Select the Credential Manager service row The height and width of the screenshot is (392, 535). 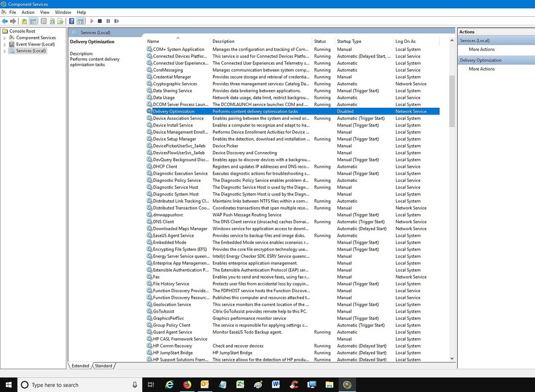(x=293, y=77)
